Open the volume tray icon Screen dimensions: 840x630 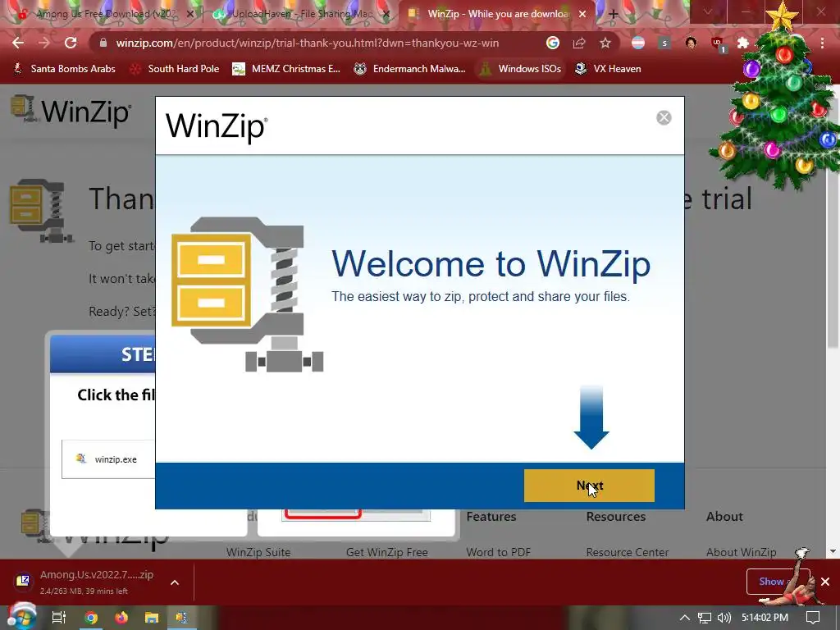724,618
